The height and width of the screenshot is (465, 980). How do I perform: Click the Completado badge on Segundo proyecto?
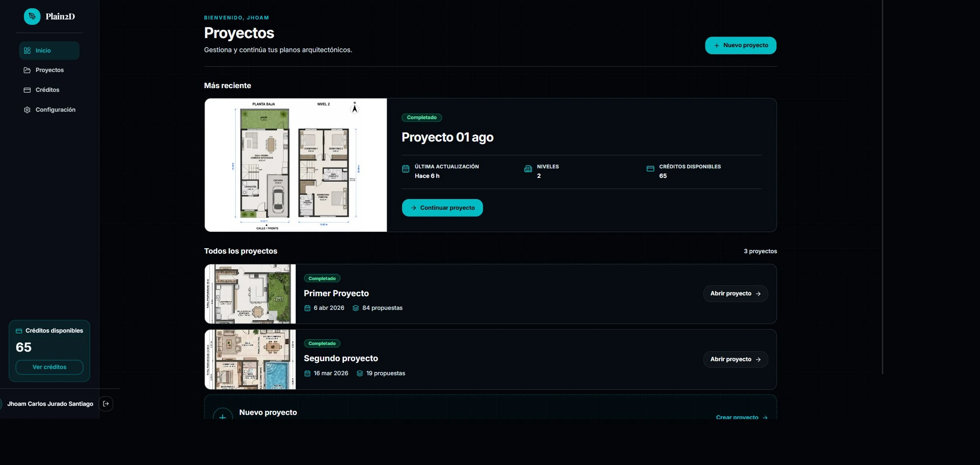[x=322, y=343]
